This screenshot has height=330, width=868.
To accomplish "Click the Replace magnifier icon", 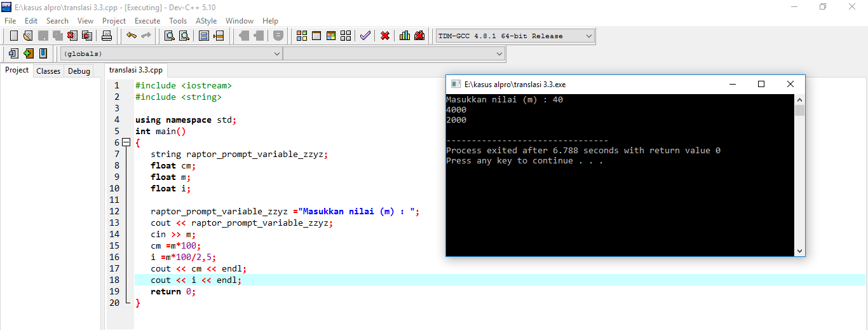I will (x=184, y=36).
